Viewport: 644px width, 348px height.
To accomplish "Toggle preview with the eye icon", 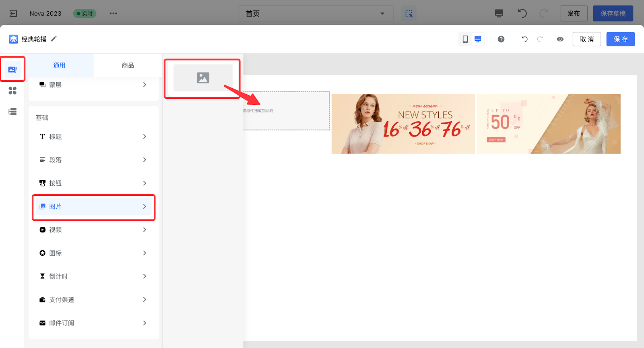I will pos(560,39).
